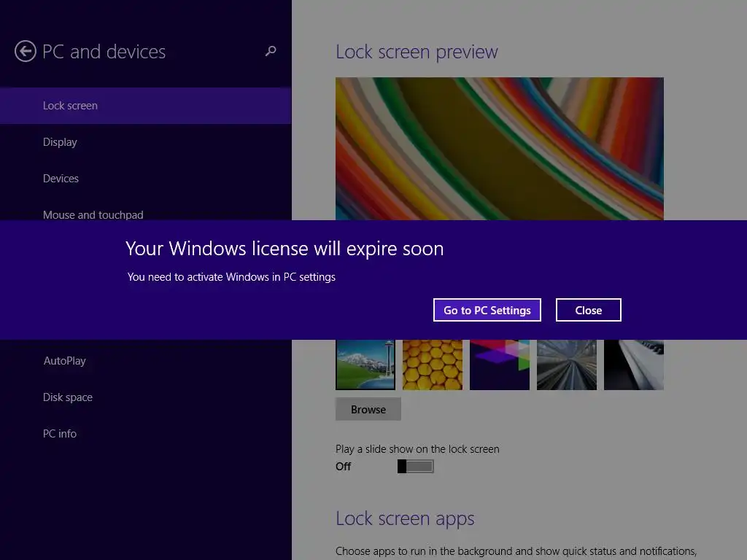Click the back arrow beside PC and devices
The width and height of the screenshot is (747, 560).
26,52
